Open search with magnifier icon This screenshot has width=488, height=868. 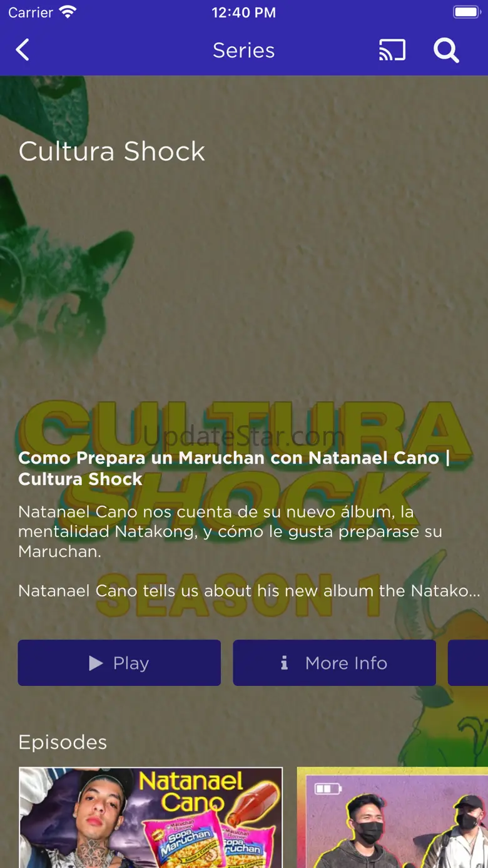(447, 50)
